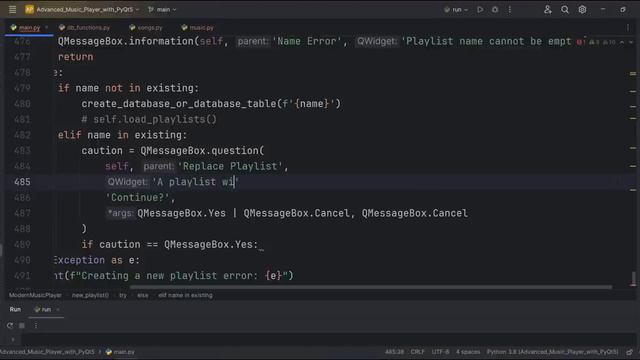The height and width of the screenshot is (360, 640).
Task: Close the run tab in Run panel
Action: click(58, 309)
